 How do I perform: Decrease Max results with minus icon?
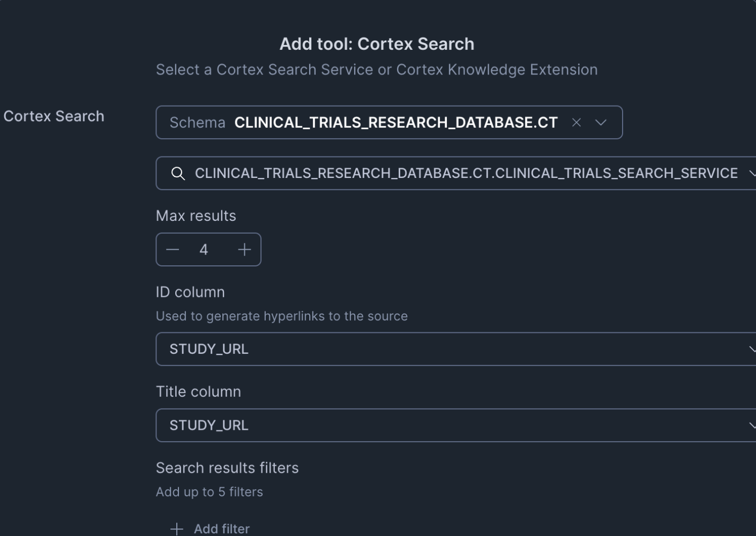coord(173,250)
